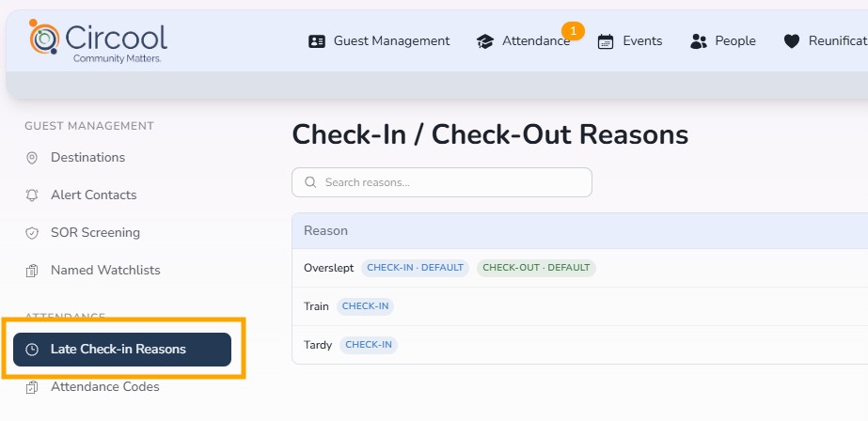Click the GUEST MANAGEMENT sidebar section label
This screenshot has height=421, width=868.
coord(89,126)
